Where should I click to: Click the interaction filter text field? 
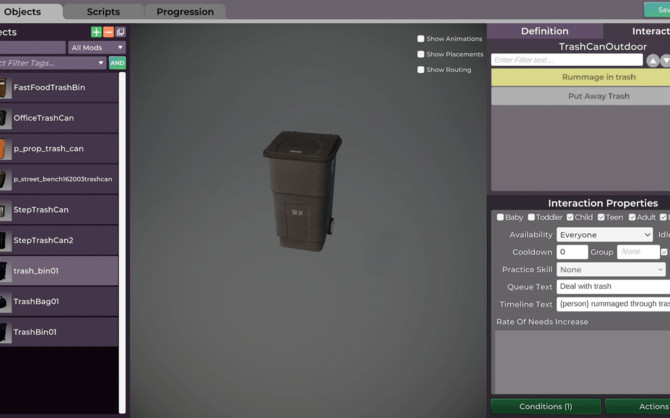(567, 60)
